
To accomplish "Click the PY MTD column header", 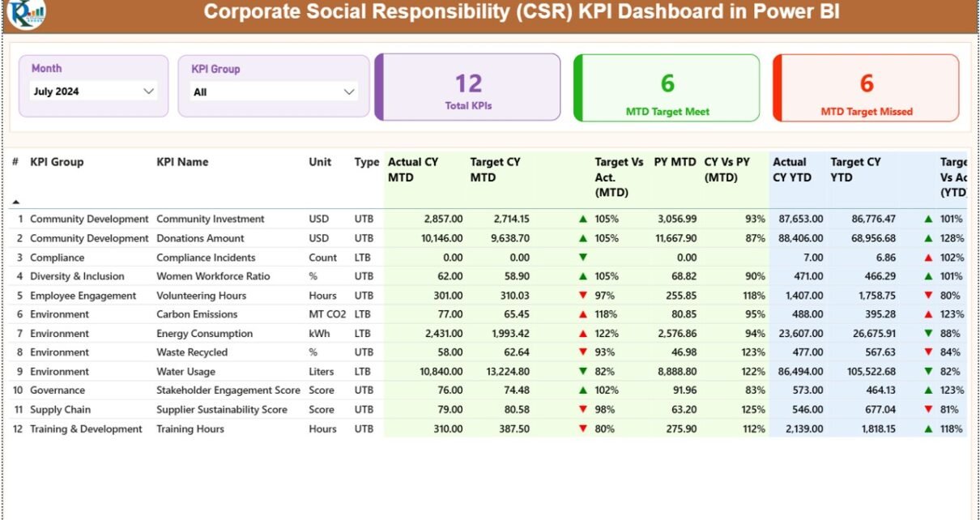I will point(675,162).
